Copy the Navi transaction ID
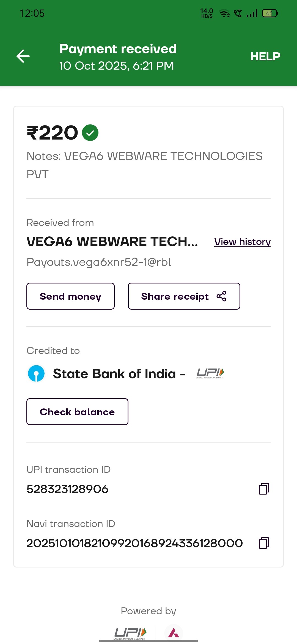The height and width of the screenshot is (644, 297). pyautogui.click(x=264, y=543)
